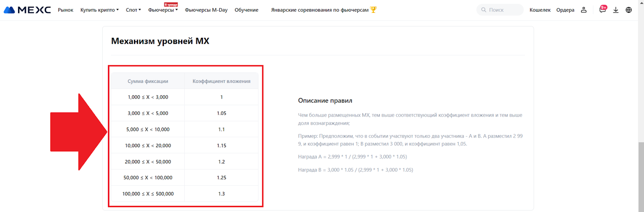The width and height of the screenshot is (644, 212).
Task: Open Фьючерсы M-Day menu item
Action: tap(206, 10)
